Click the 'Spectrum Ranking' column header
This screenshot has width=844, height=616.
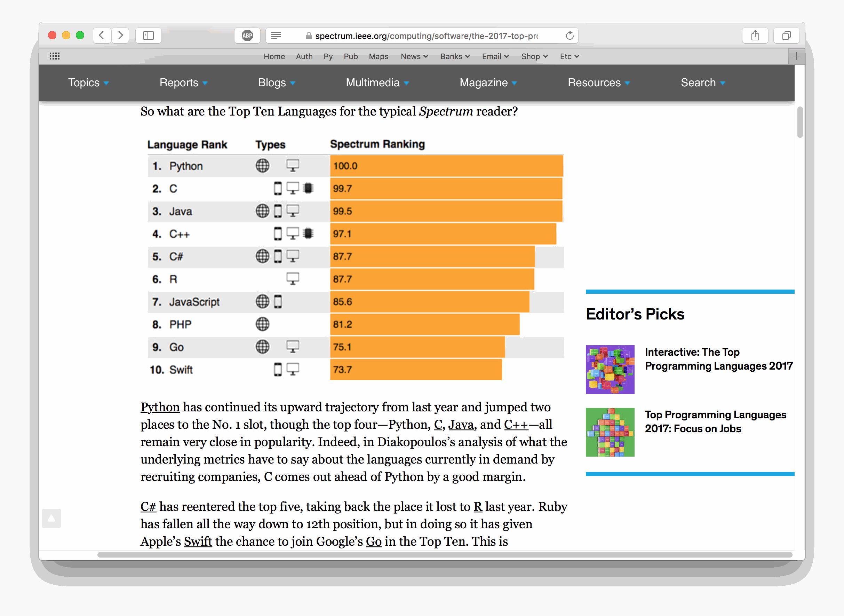[x=377, y=144]
